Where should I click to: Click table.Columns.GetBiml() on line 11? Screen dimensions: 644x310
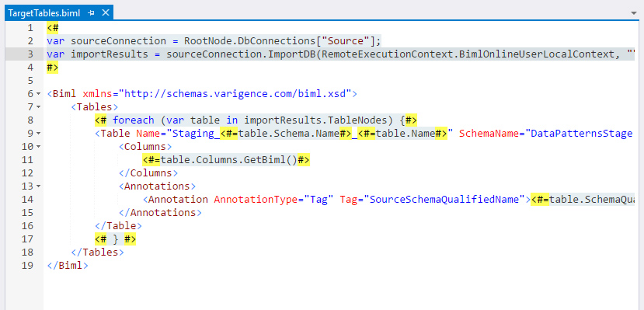(228, 160)
